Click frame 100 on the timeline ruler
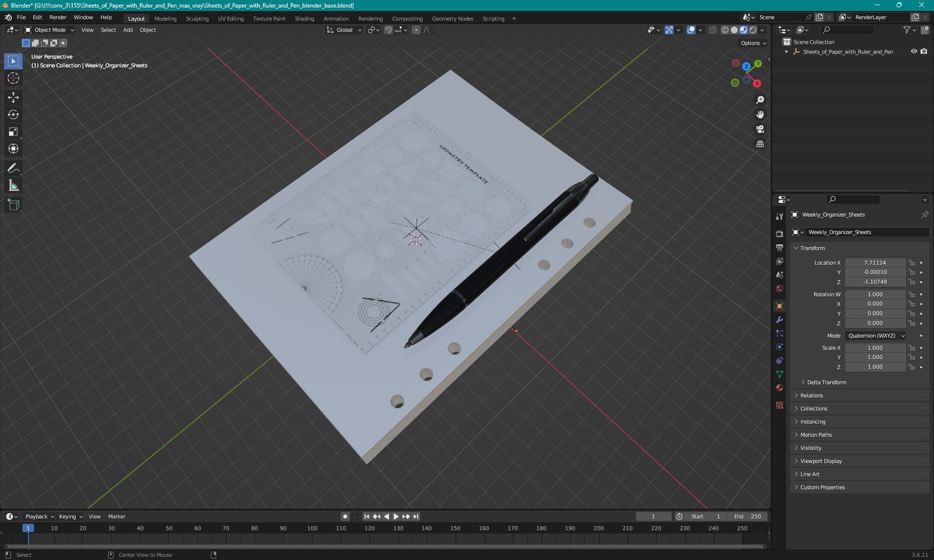The height and width of the screenshot is (560, 934). coord(312,528)
